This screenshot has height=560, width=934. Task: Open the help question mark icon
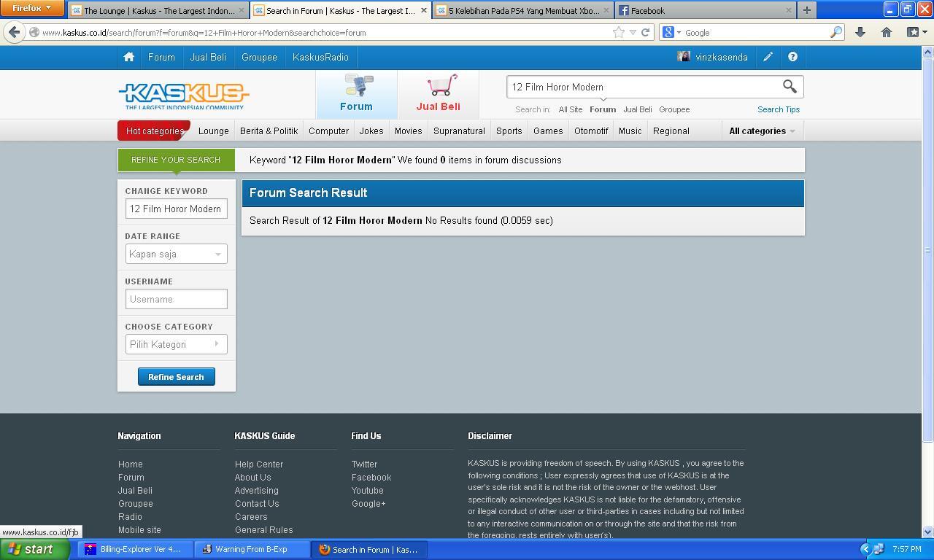792,57
